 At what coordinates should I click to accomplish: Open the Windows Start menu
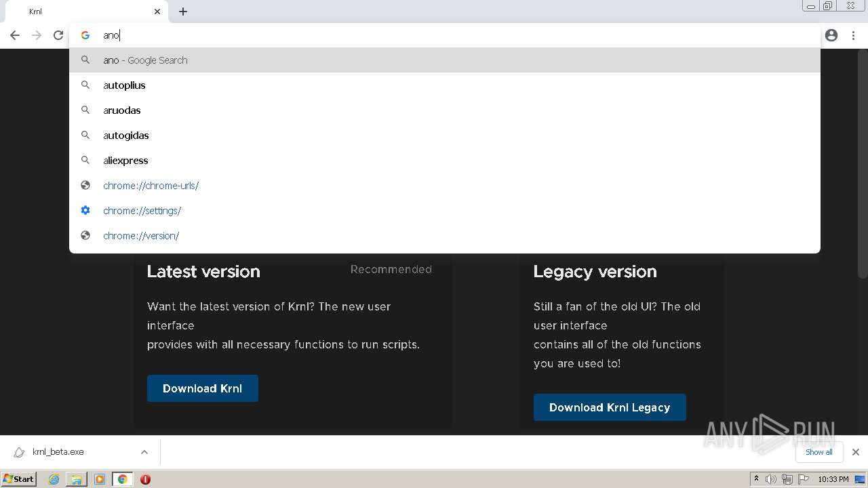pyautogui.click(x=19, y=479)
